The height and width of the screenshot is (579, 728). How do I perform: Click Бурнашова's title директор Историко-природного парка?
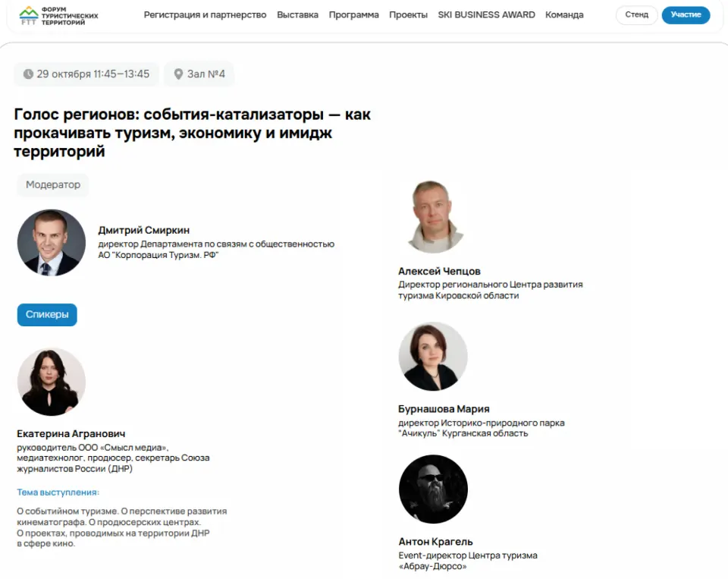(x=482, y=428)
